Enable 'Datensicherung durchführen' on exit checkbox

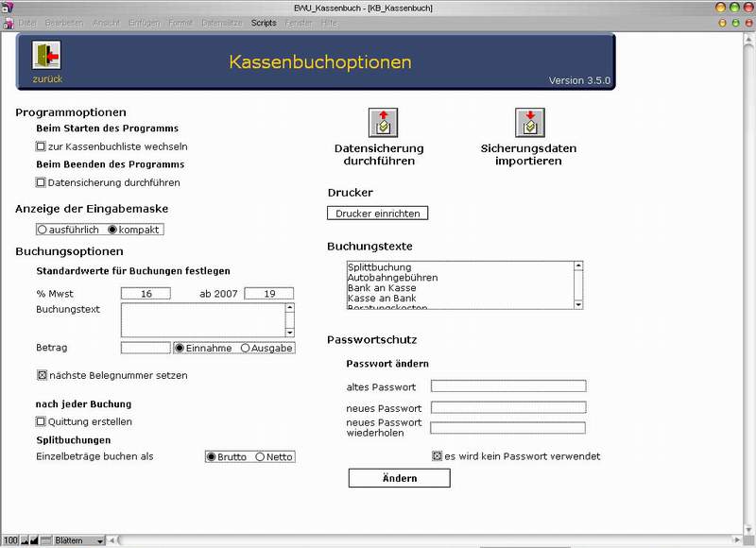(41, 182)
